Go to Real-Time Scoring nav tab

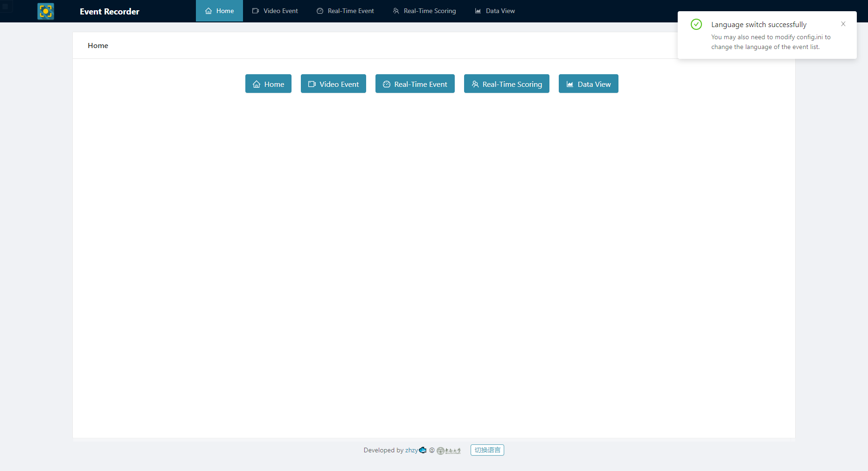tap(424, 11)
